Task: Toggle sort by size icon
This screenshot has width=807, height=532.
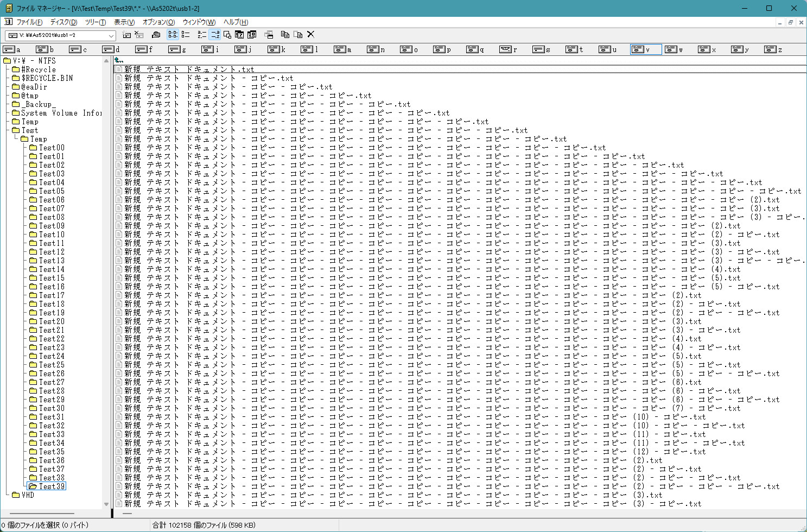Action: (227, 35)
